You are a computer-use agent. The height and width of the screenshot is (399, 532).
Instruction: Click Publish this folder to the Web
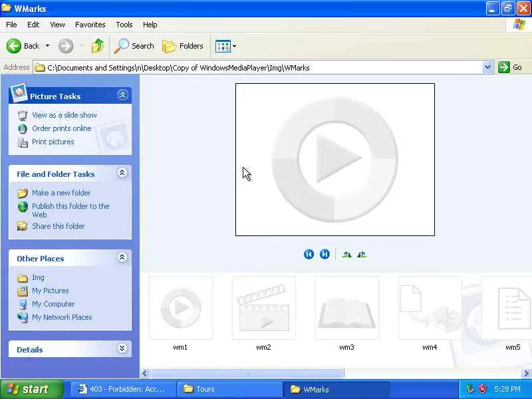tap(70, 210)
